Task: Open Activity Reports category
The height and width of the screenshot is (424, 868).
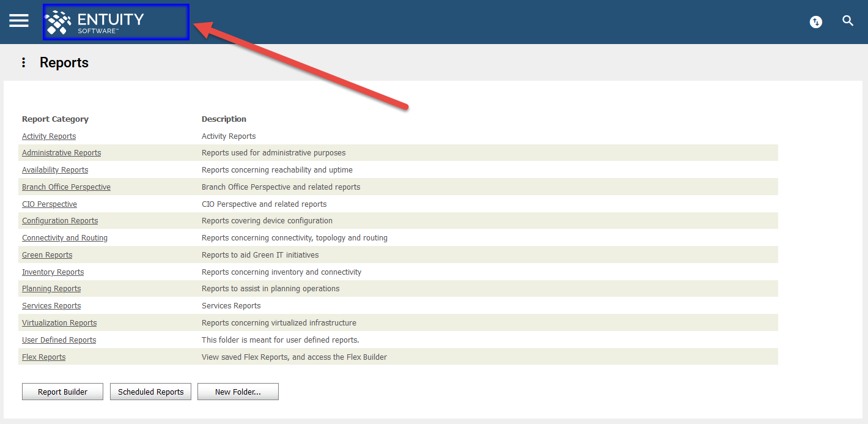Action: pyautogui.click(x=49, y=136)
